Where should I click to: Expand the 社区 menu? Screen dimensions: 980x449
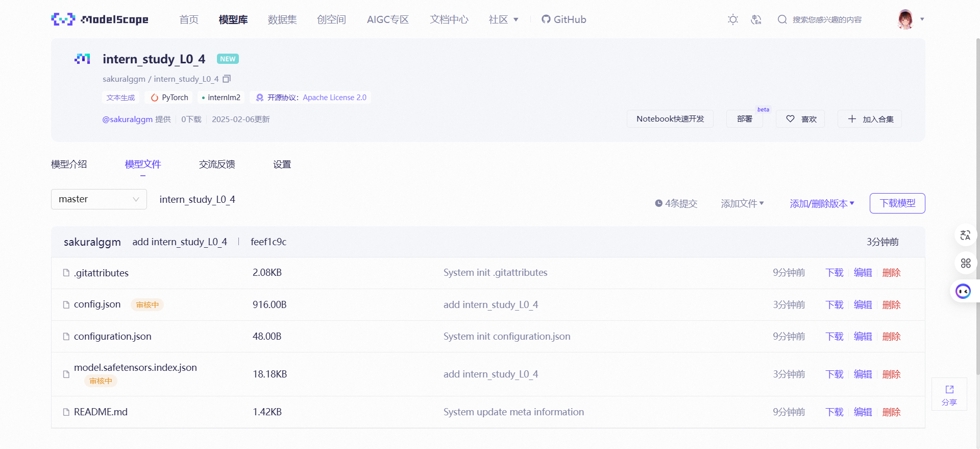point(503,19)
